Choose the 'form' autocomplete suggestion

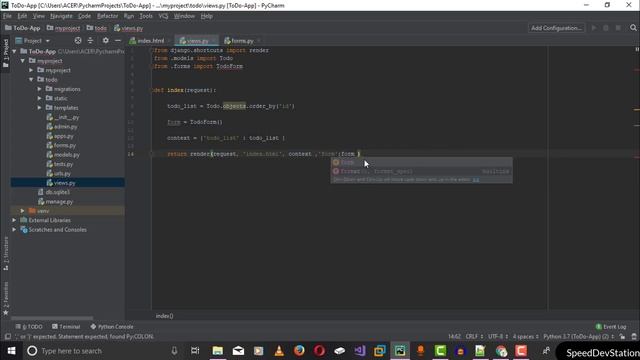421,162
